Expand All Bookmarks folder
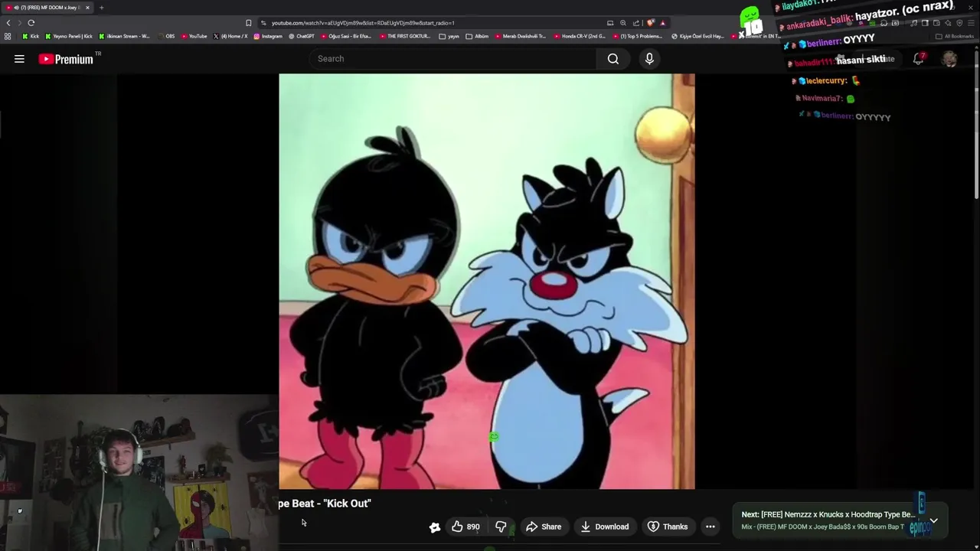This screenshot has height=551, width=980. 954,36
